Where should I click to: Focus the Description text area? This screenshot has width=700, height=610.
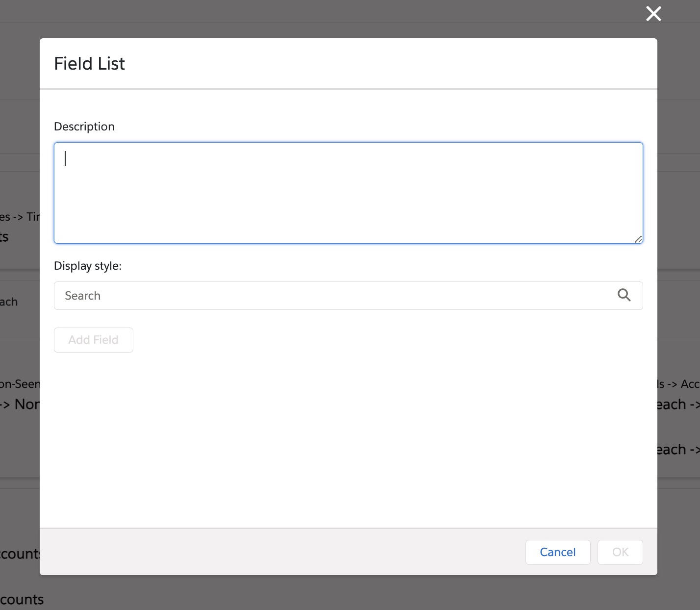point(348,193)
